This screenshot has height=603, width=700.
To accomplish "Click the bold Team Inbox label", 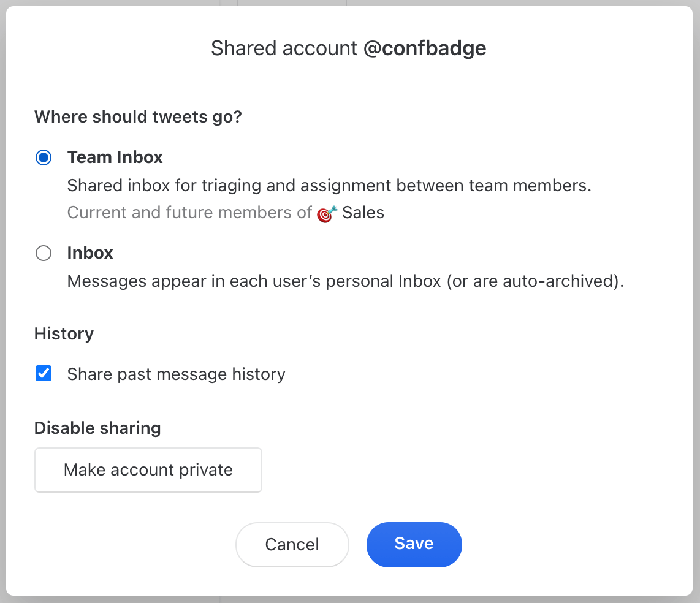I will [115, 157].
